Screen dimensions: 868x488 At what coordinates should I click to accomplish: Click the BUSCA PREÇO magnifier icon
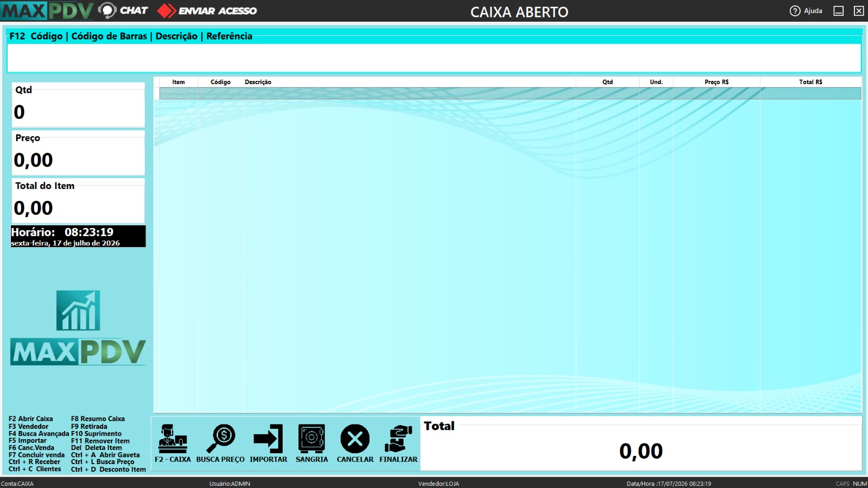(220, 439)
